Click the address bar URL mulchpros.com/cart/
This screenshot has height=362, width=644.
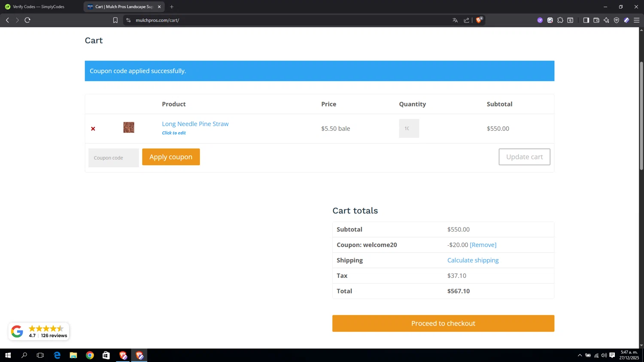(158, 20)
